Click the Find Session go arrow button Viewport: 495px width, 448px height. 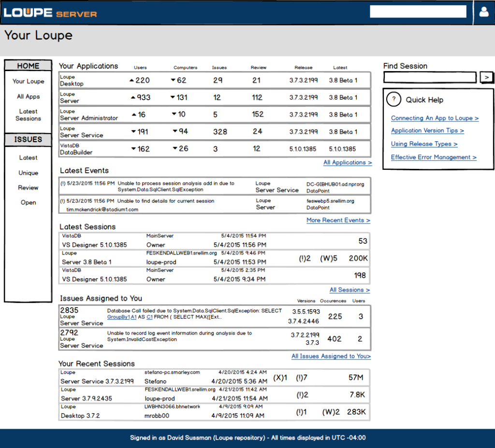pyautogui.click(x=486, y=77)
